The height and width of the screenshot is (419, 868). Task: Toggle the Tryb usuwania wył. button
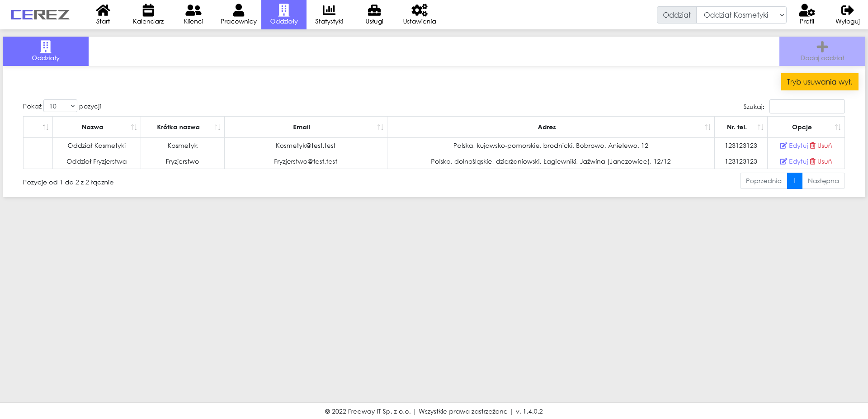point(819,82)
